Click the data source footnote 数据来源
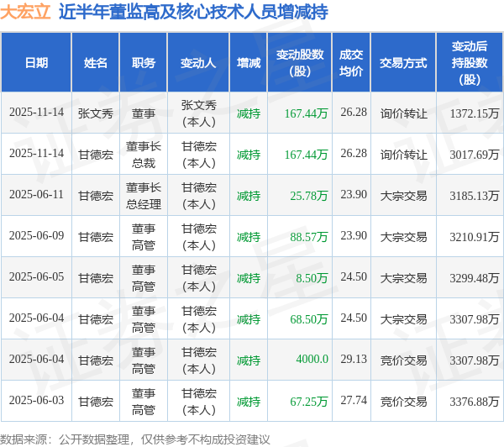Image resolution: width=504 pixels, height=447 pixels. coord(134,439)
